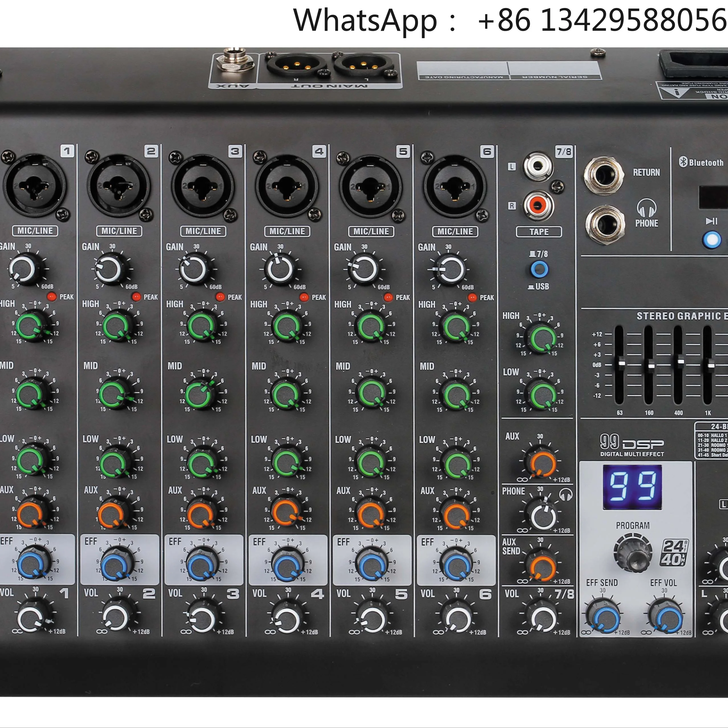Click the channel 2 MIC/LINE combo input jack
This screenshot has height=728, width=728.
coord(118,187)
